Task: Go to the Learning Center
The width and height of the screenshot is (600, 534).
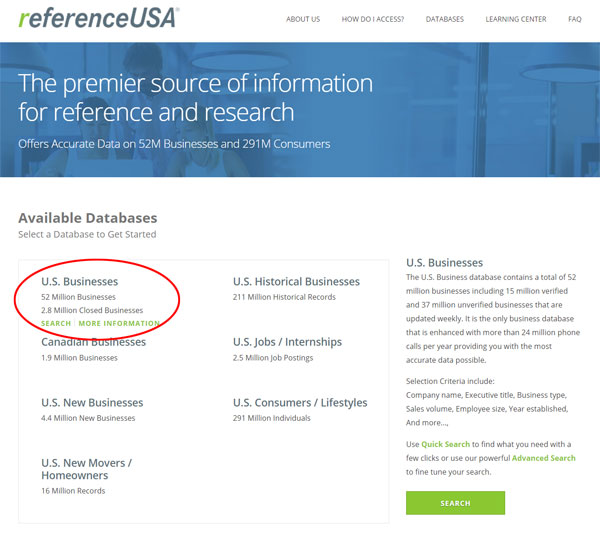Action: tap(516, 19)
